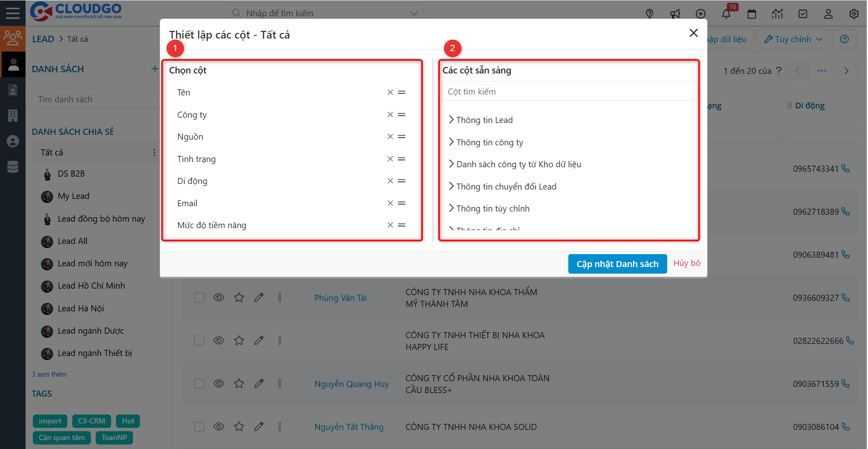Toggle eye preview for HAPPY LIFE row
Viewport: 868px width, 449px height.
[219, 341]
